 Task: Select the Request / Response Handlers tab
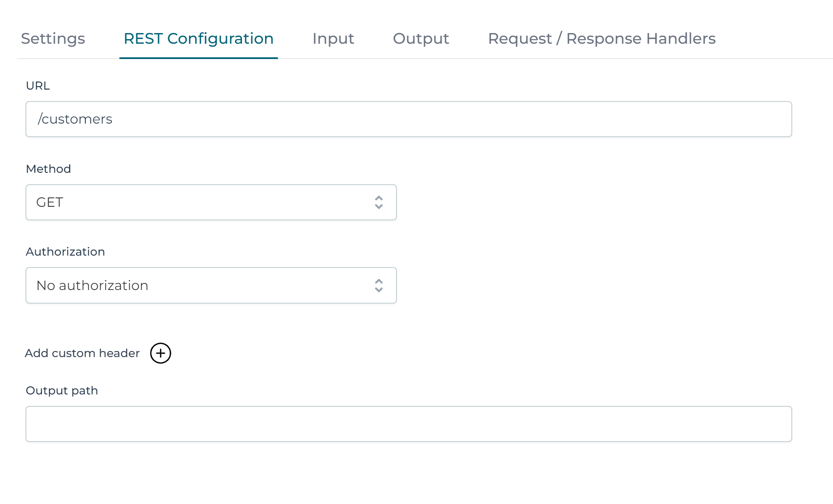pyautogui.click(x=601, y=39)
